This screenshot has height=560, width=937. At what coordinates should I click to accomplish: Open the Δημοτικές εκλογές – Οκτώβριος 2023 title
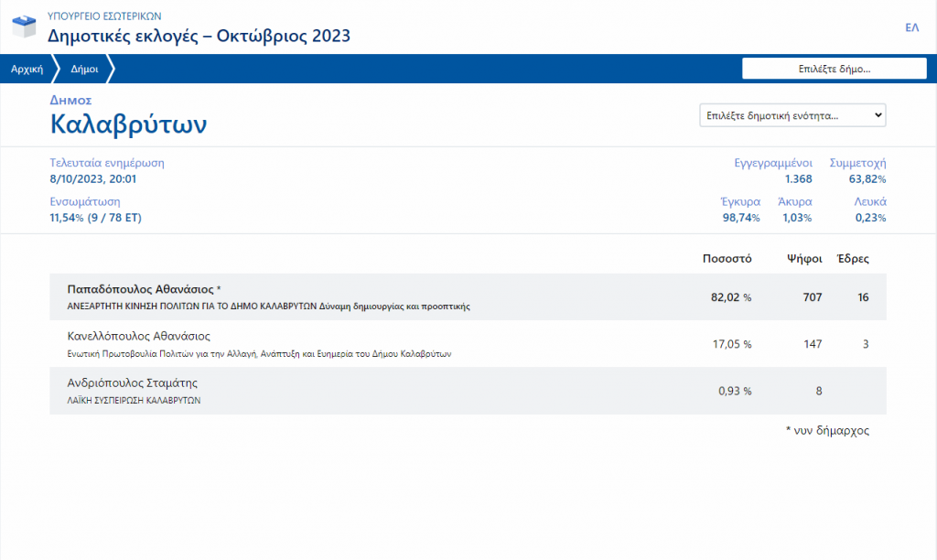pos(199,36)
